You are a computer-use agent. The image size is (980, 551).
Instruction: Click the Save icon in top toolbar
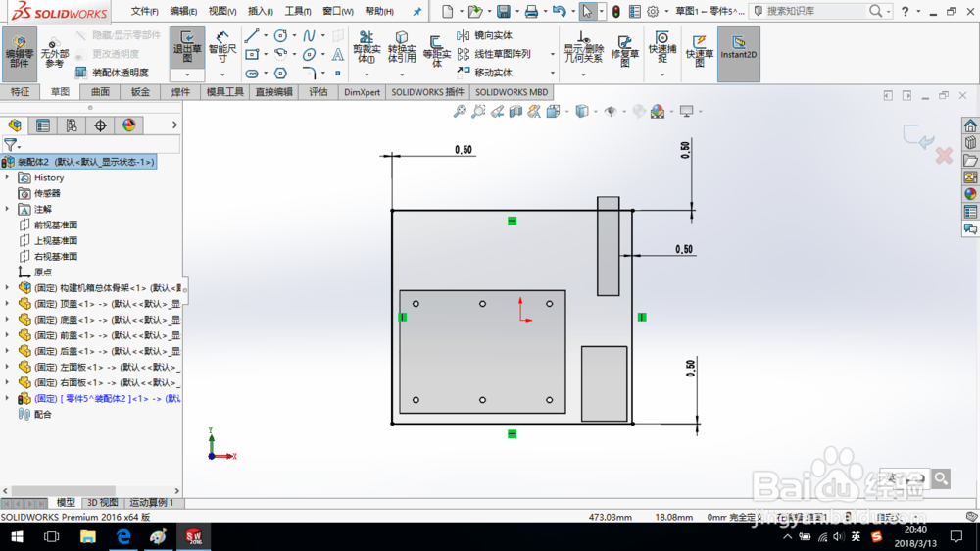pyautogui.click(x=503, y=11)
